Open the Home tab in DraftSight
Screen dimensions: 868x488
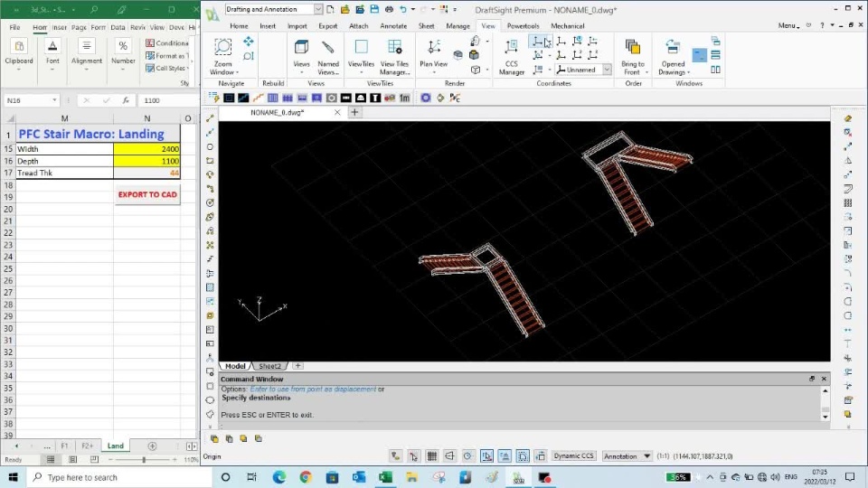pyautogui.click(x=239, y=26)
